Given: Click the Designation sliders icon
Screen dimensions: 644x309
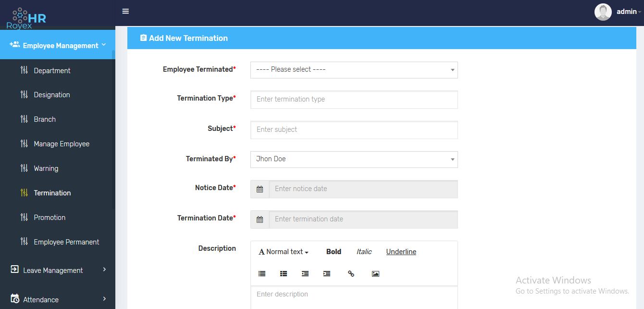Looking at the screenshot, I should (24, 94).
